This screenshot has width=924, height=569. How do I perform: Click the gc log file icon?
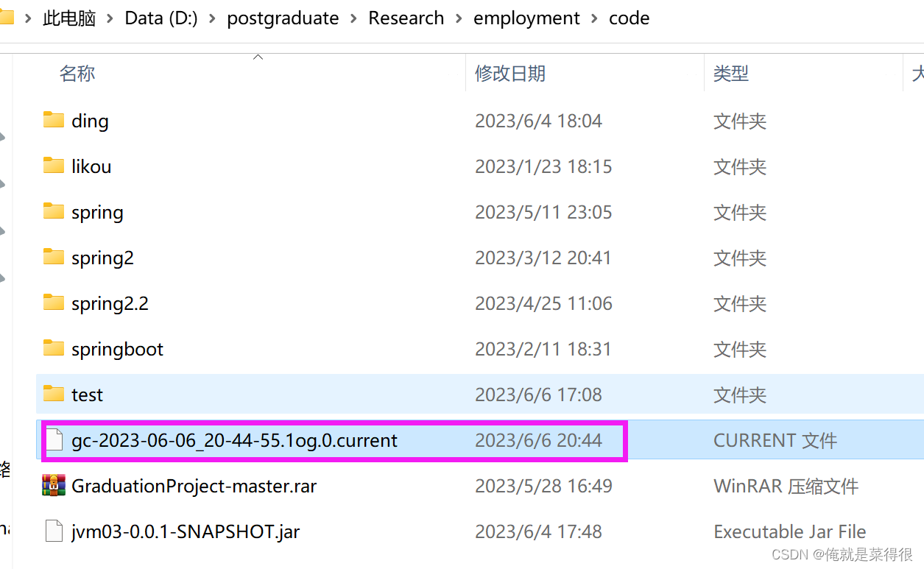pos(54,440)
